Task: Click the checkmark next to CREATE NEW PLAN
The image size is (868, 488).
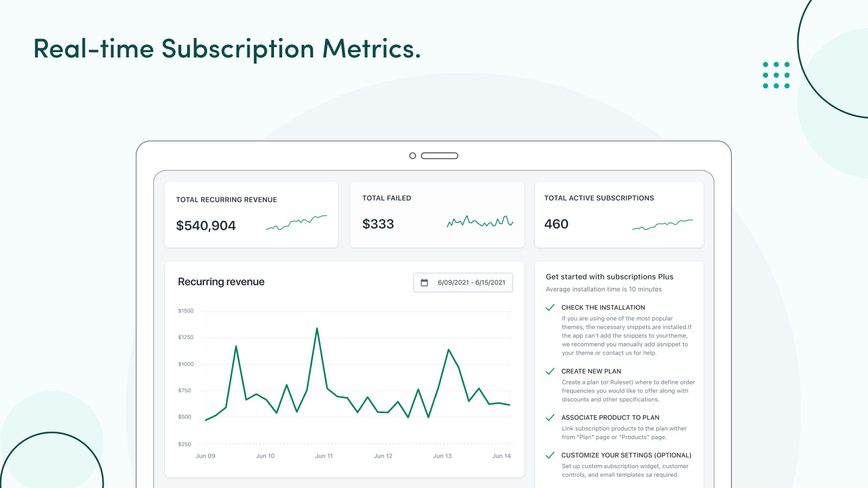Action: (550, 371)
